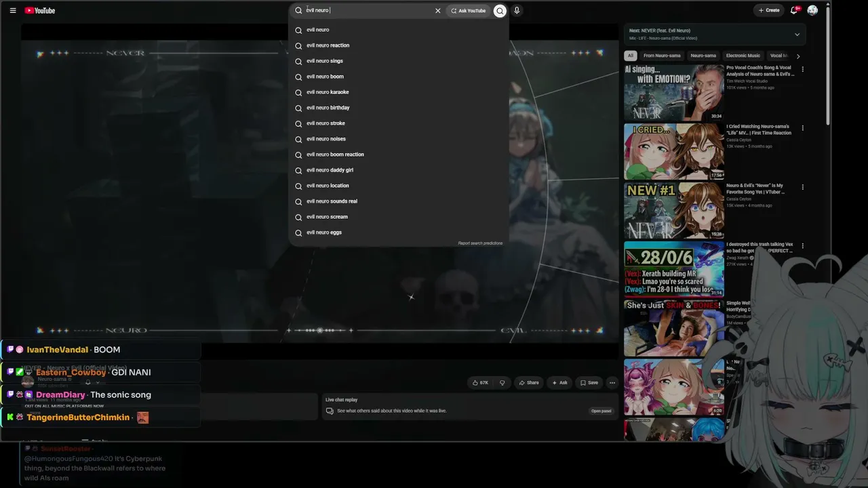Open options for the 'I destroyed this trash talking Vex' video
Screen dimensions: 868x488
tap(802, 246)
